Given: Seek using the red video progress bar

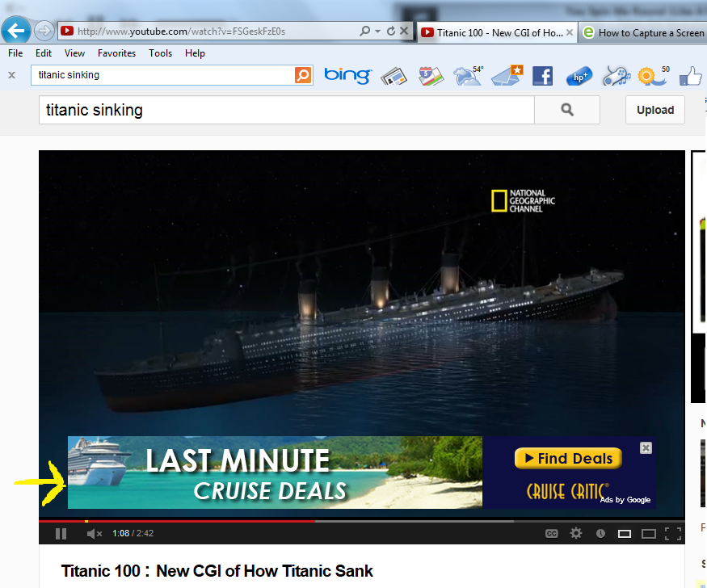Looking at the screenshot, I should (x=362, y=521).
